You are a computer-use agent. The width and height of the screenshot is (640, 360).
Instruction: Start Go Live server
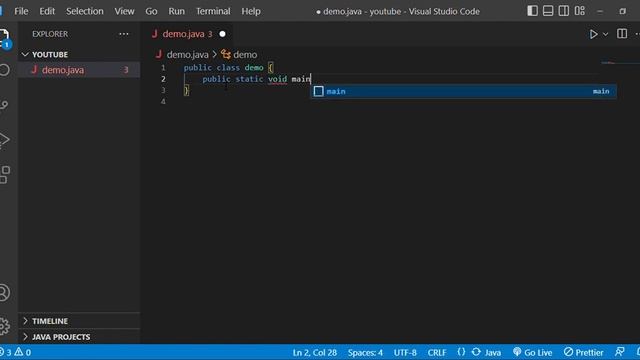click(x=533, y=352)
